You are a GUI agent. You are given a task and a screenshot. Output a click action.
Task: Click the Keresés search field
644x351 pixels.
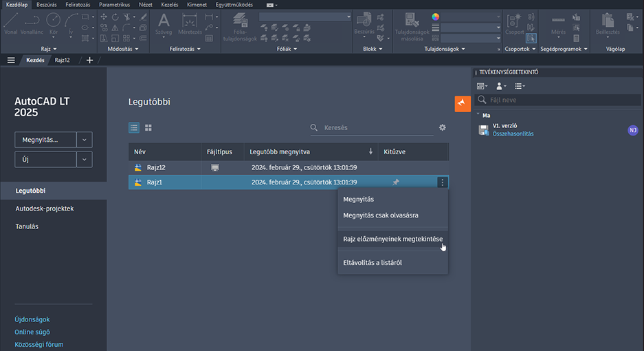point(372,128)
